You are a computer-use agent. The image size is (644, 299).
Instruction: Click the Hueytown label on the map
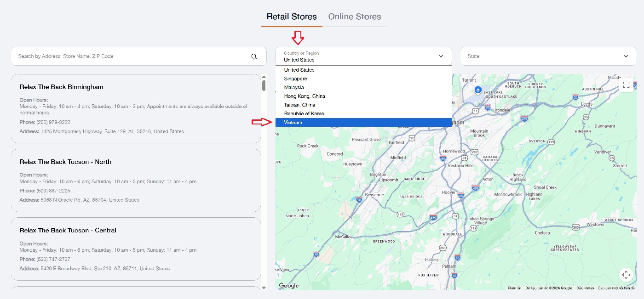[353, 164]
